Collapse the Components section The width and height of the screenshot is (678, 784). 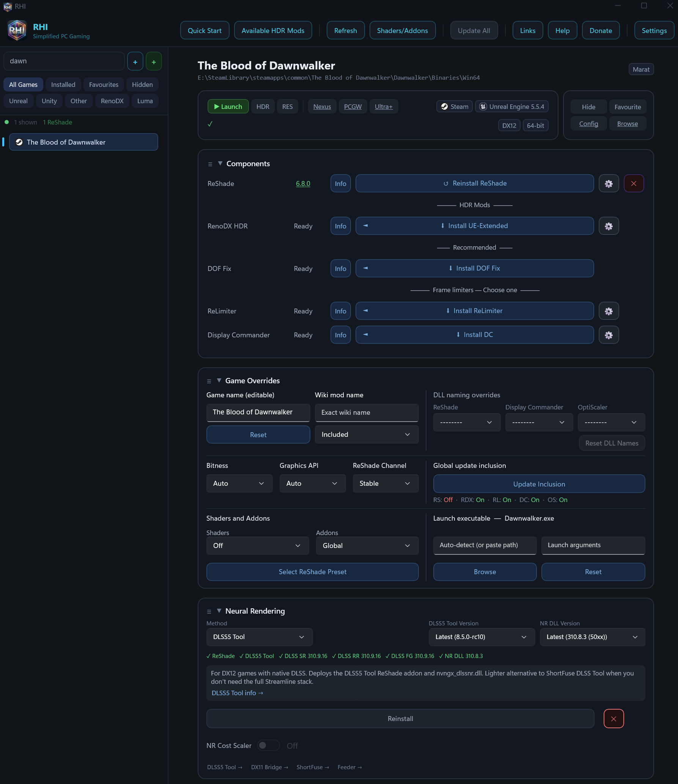pyautogui.click(x=220, y=164)
